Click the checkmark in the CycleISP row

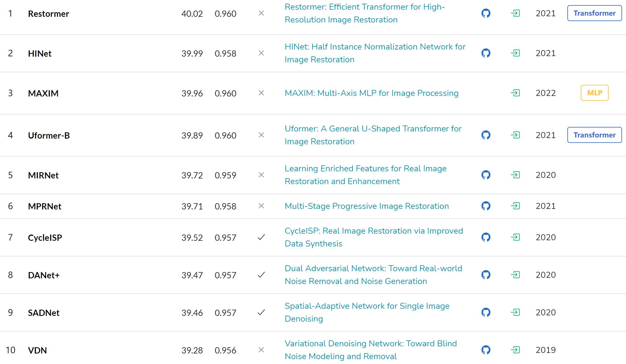tap(261, 237)
